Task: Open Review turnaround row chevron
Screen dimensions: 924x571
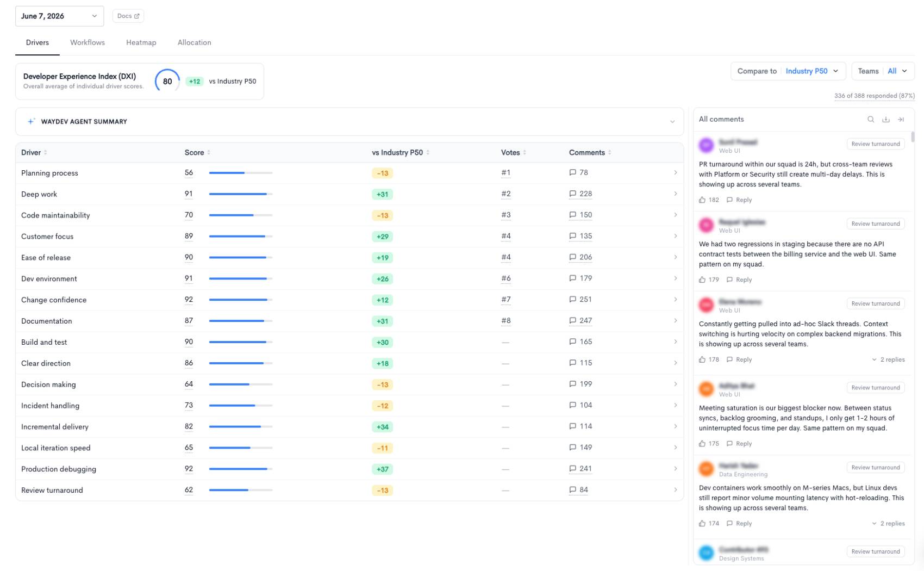Action: pos(676,490)
